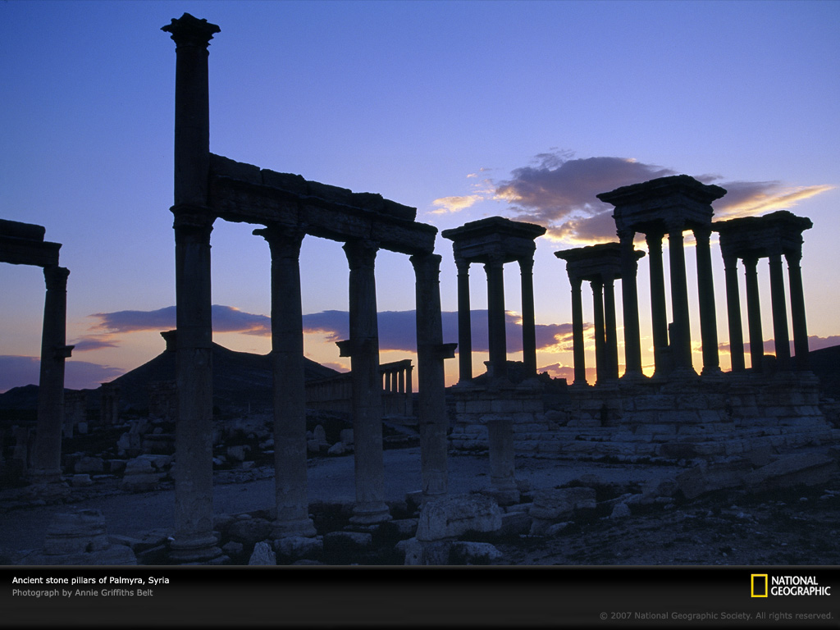Click the distant hill silhouette on the horizon
Image resolution: width=840 pixels, height=630 pixels.
pos(230,369)
